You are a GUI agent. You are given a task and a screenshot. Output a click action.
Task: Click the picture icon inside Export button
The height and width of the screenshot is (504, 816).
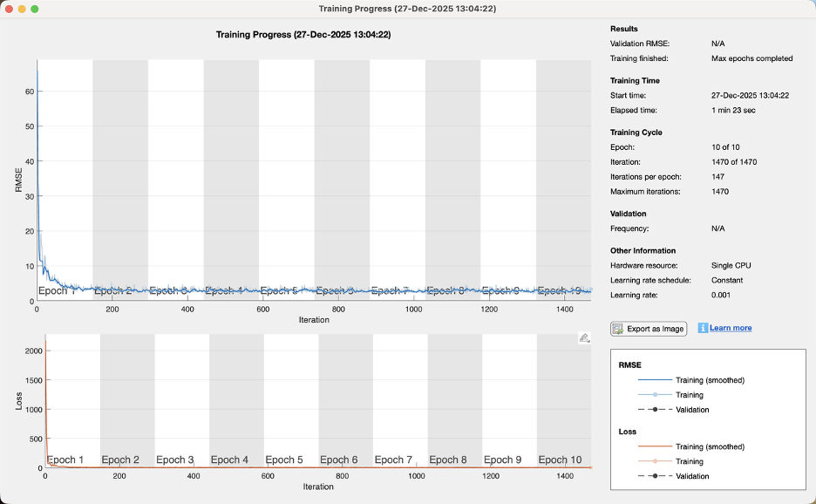618,329
